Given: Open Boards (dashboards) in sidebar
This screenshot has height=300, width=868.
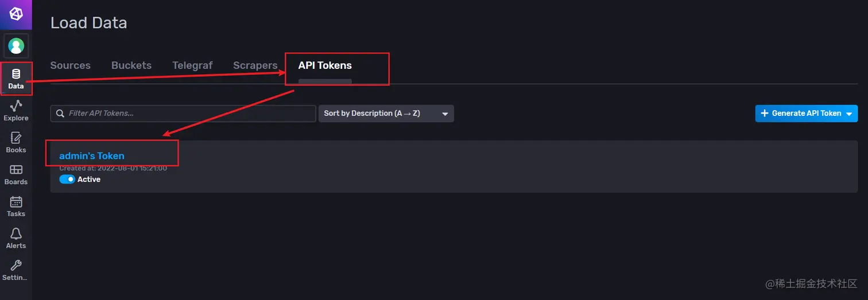Looking at the screenshot, I should 16,175.
